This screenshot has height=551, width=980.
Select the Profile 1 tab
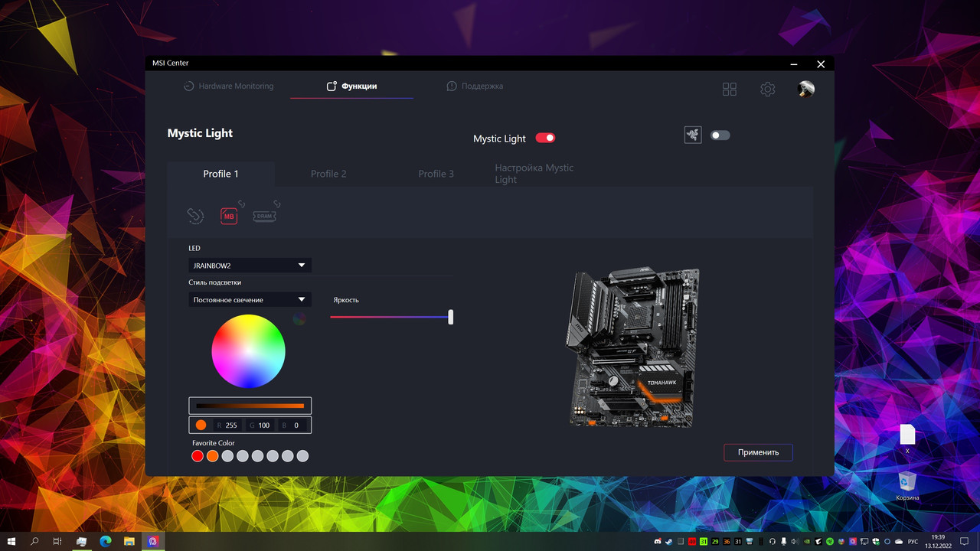[x=220, y=174]
